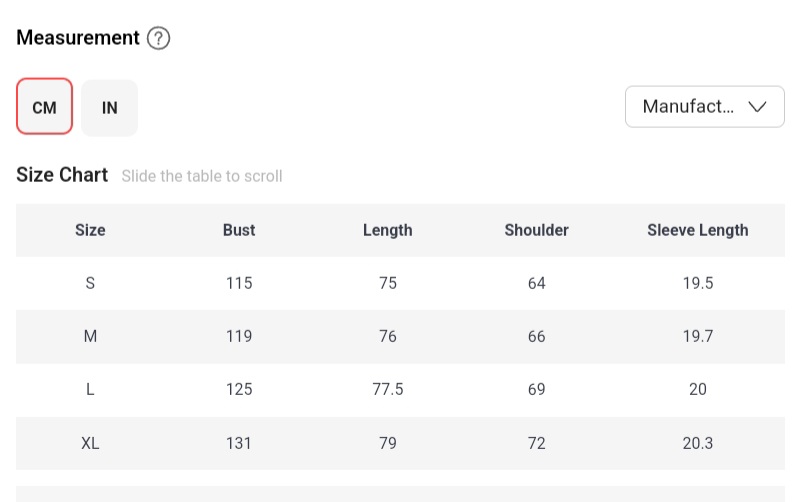Select the S size row label
Image resolution: width=800 pixels, height=502 pixels.
[x=90, y=283]
